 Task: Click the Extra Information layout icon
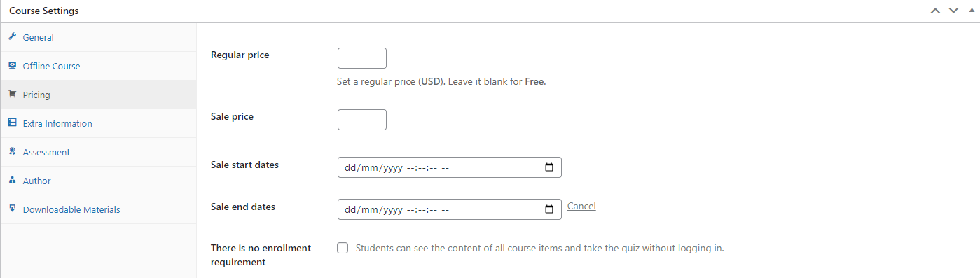point(12,123)
